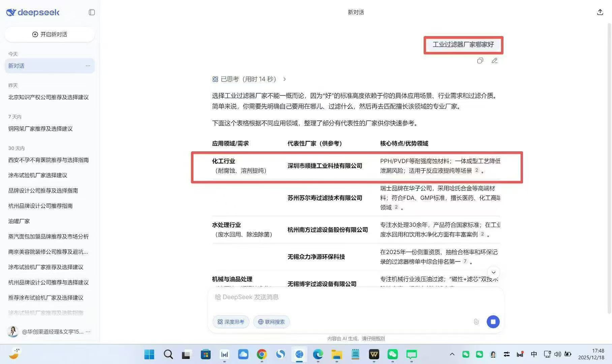
Task: Open the green chat-bubble app on the taskbar
Action: 411,354
